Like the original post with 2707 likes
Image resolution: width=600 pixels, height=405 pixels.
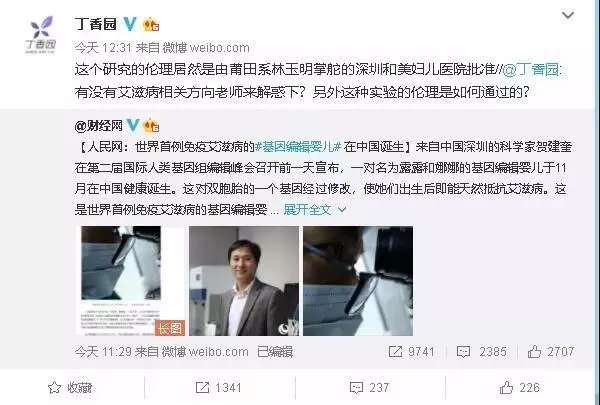[551, 351]
